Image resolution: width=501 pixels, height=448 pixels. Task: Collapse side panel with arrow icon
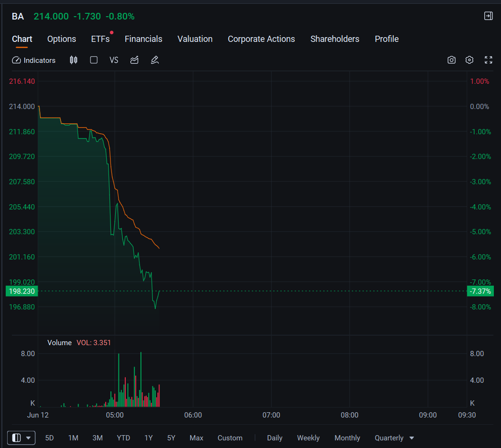pos(488,16)
